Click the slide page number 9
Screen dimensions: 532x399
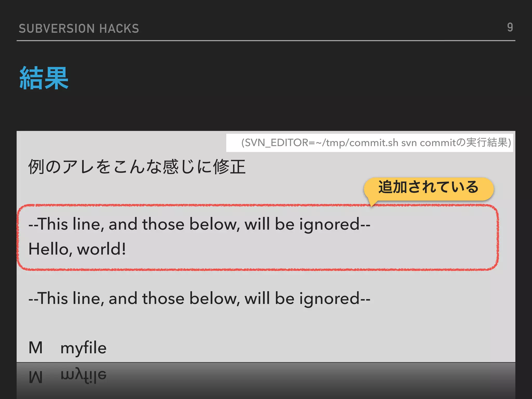pyautogui.click(x=510, y=27)
